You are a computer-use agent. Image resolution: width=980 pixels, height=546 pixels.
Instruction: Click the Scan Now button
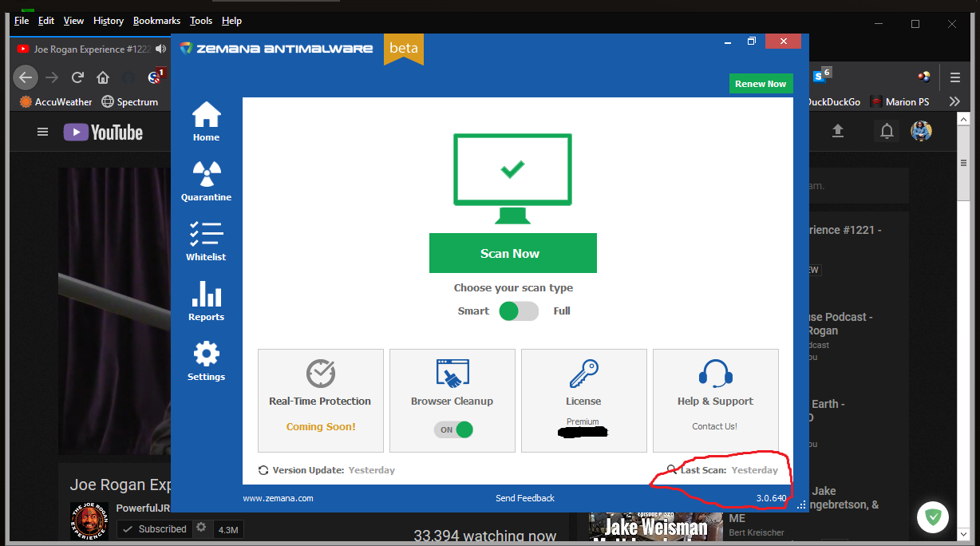(x=513, y=253)
